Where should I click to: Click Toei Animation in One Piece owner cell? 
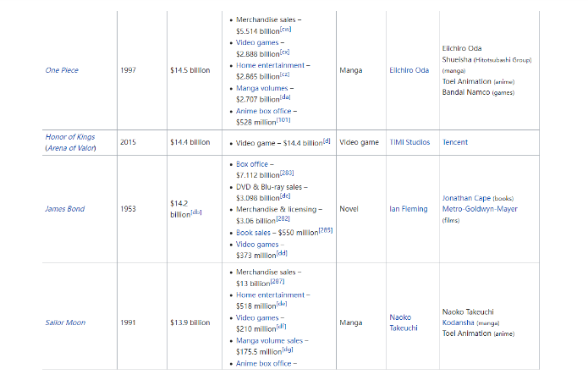point(466,81)
